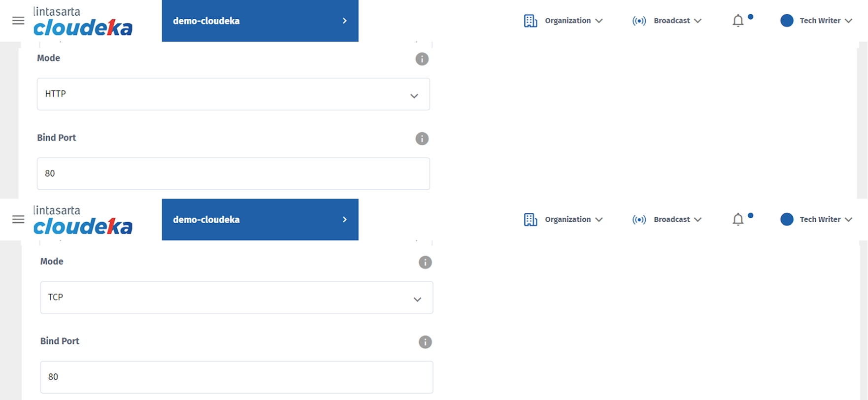868x400 pixels.
Task: Click the Tech Writer avatar in the upper header
Action: 787,21
